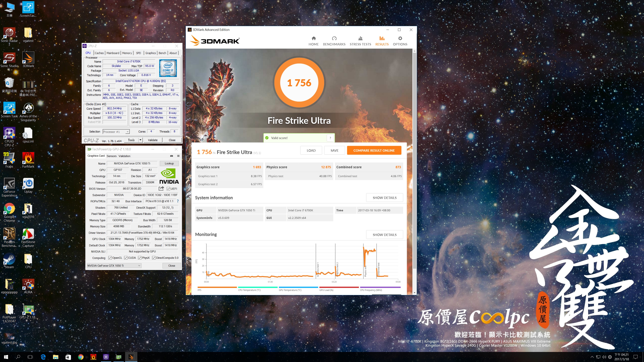
Task: Open GPU-Z hamburger menu icon
Action: [x=178, y=156]
